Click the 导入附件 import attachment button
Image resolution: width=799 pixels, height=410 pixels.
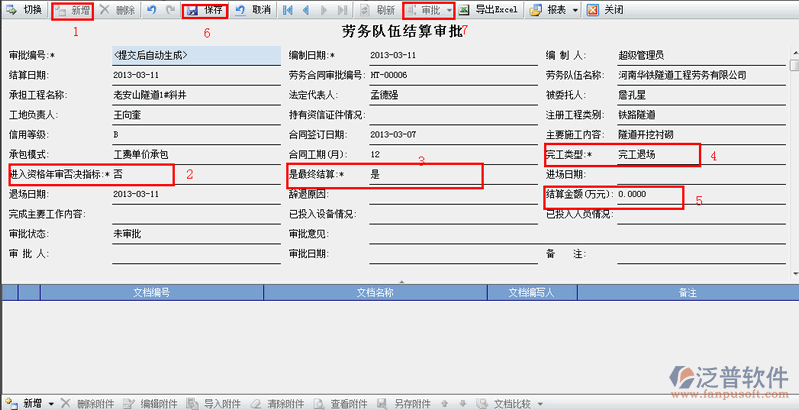[216, 404]
